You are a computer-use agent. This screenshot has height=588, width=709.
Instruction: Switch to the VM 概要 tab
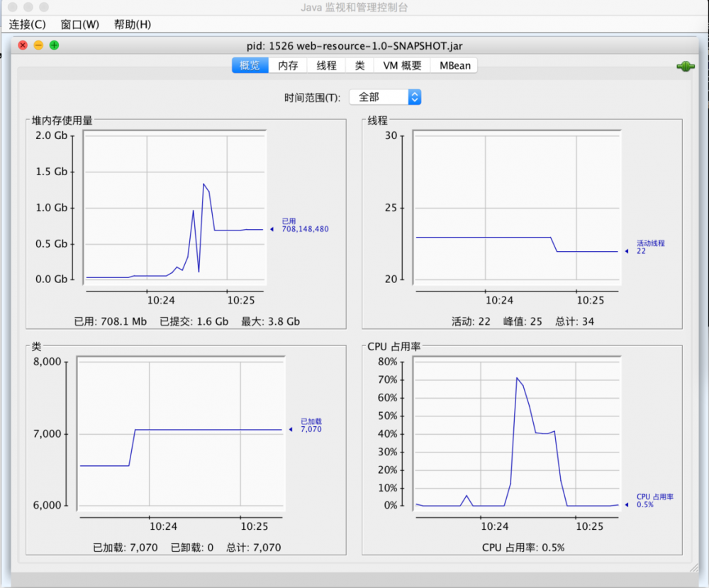pyautogui.click(x=401, y=65)
